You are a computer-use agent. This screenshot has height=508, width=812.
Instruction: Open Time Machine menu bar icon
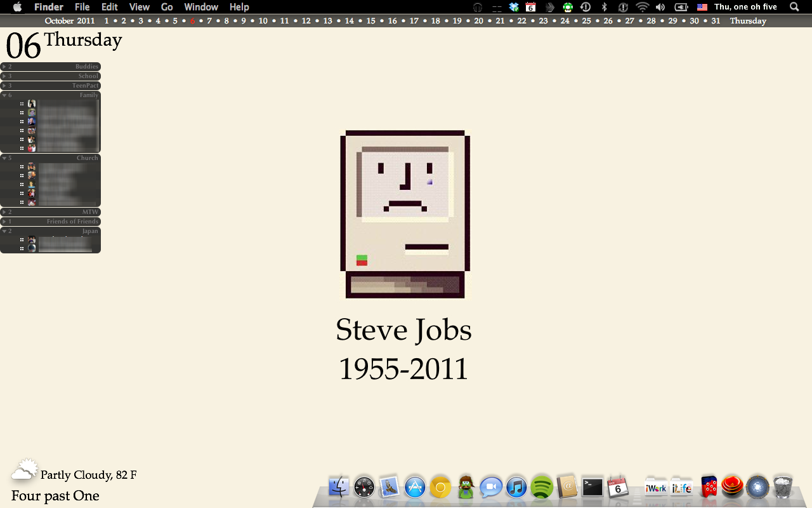(586, 7)
